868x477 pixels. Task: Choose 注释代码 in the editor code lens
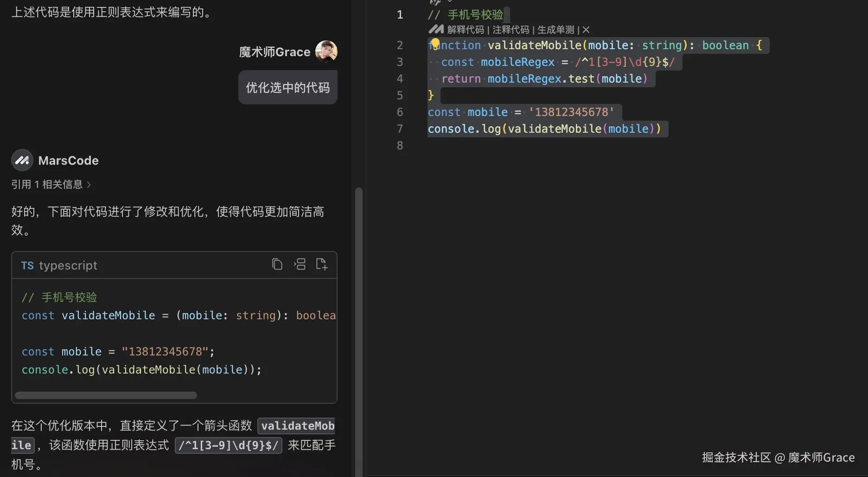tap(511, 30)
